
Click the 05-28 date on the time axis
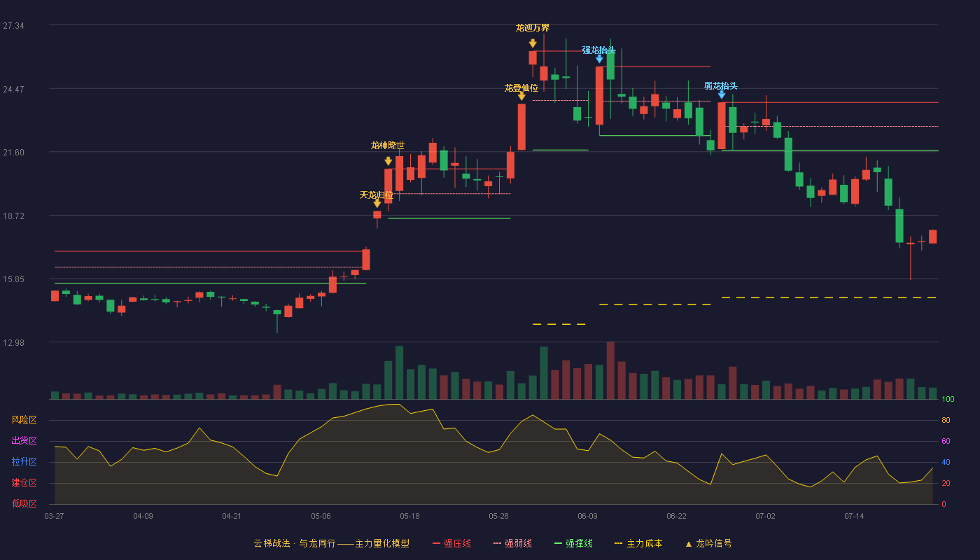click(498, 516)
